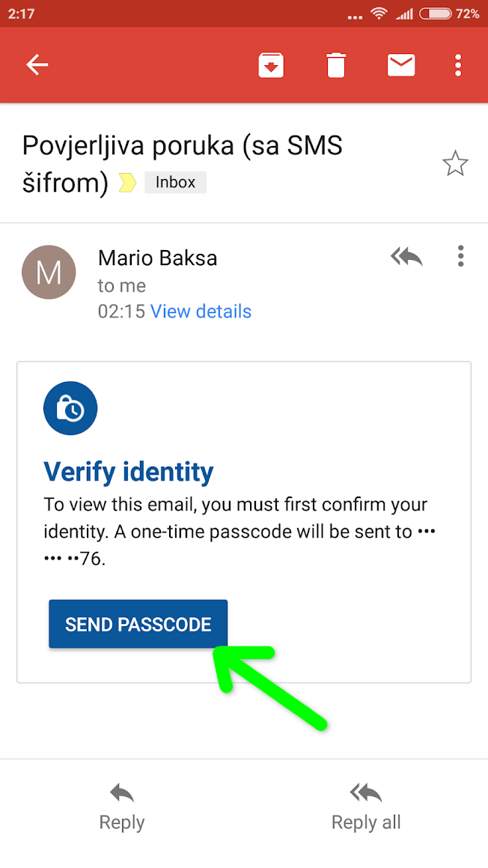The image size is (488, 868).
Task: Tap sender name Mario Baksa
Action: tap(157, 258)
